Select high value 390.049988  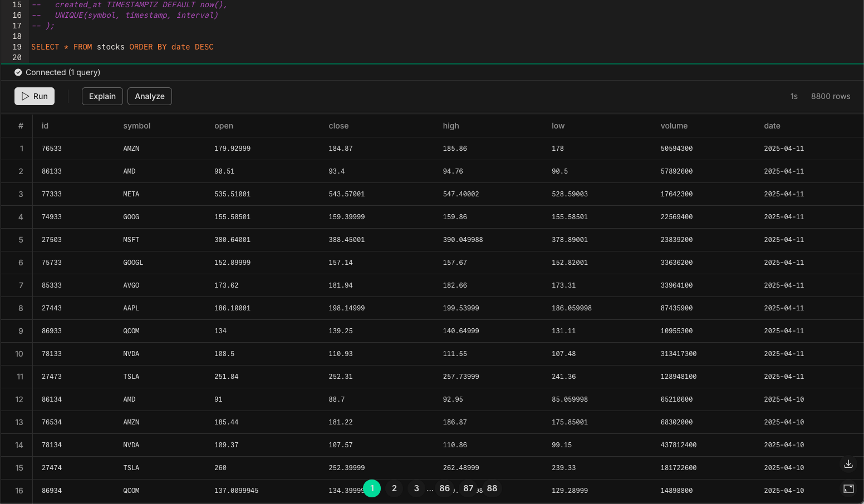(463, 240)
